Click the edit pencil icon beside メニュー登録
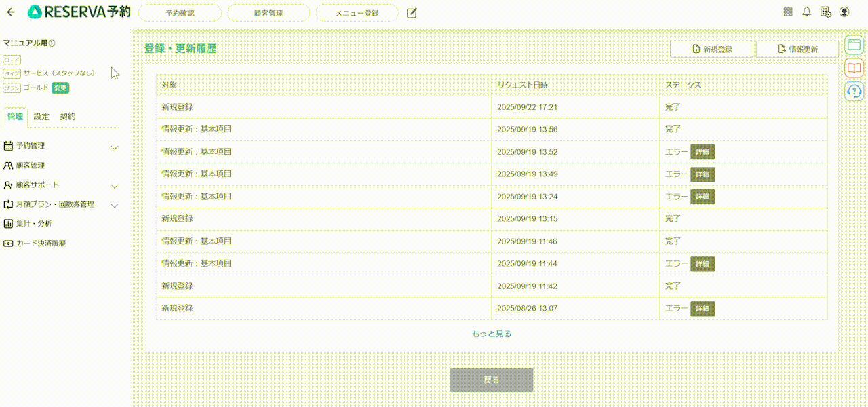 pos(412,13)
